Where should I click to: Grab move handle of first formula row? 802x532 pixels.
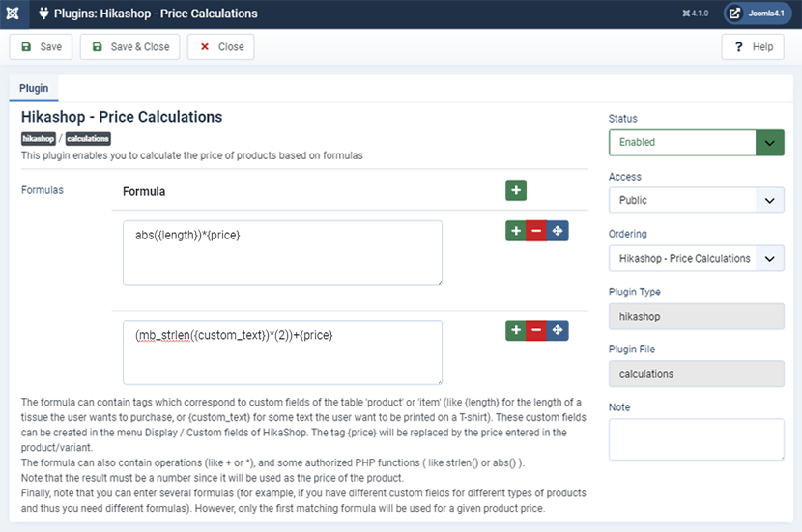pyautogui.click(x=558, y=231)
